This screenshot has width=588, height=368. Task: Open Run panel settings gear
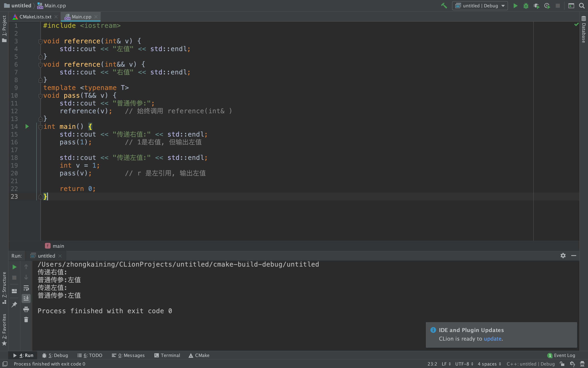[x=563, y=256]
